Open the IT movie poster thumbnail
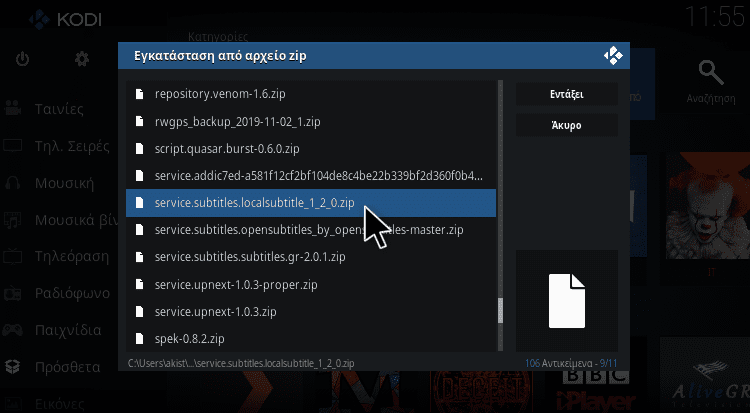 tap(710, 206)
